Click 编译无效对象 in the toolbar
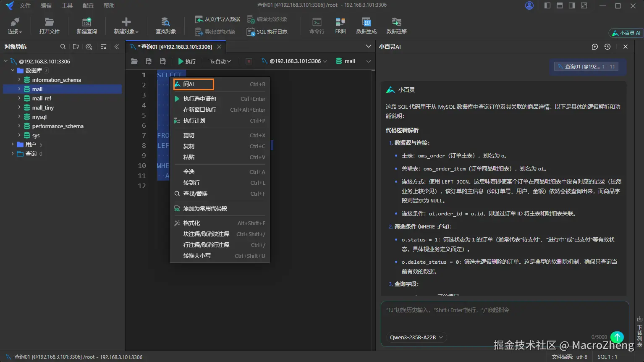The height and width of the screenshot is (362, 644). tap(267, 19)
